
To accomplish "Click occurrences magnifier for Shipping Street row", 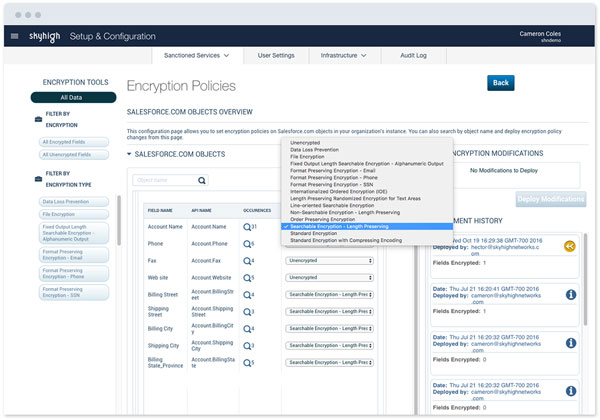I will [x=247, y=312].
